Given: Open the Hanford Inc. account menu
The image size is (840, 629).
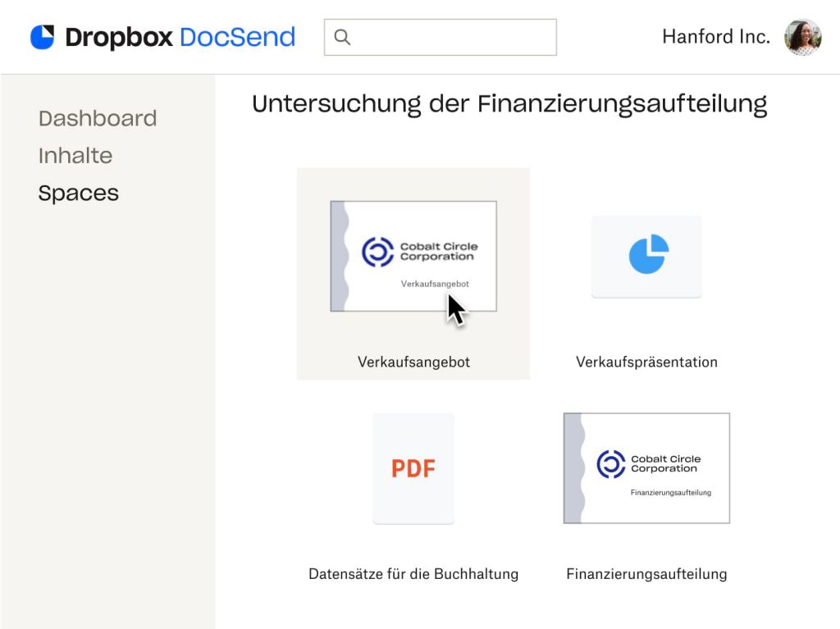Looking at the screenshot, I should tap(714, 36).
